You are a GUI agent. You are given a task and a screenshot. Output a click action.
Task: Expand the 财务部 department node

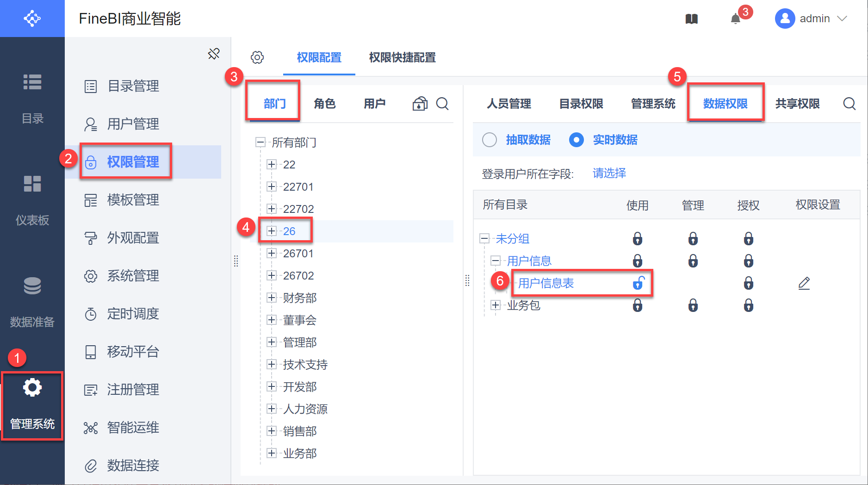point(272,298)
